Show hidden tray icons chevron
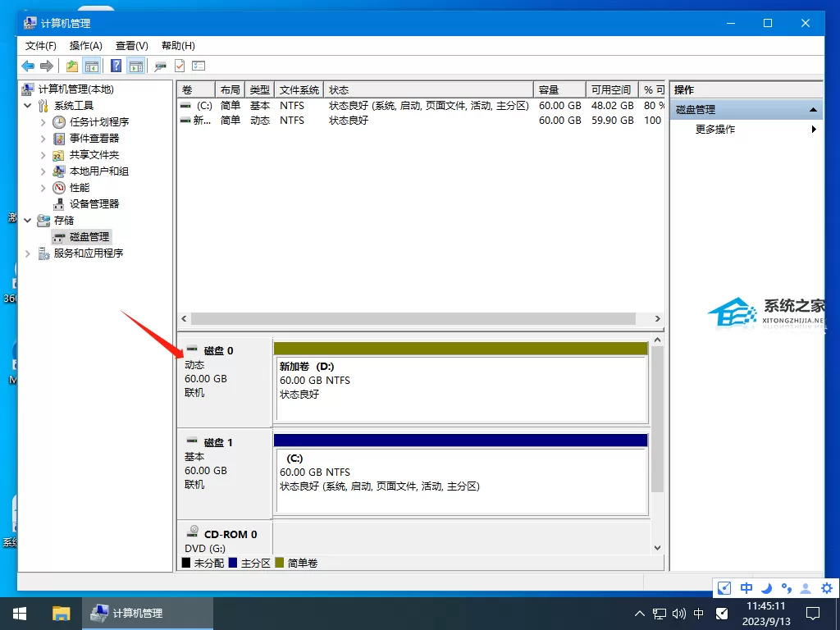This screenshot has width=840, height=630. 639,614
